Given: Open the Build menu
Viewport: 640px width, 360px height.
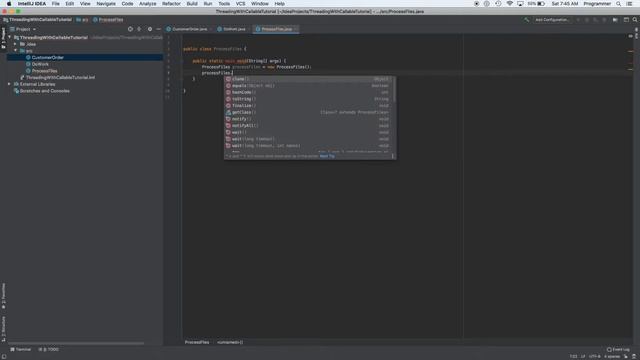Looking at the screenshot, I should 192,4.
